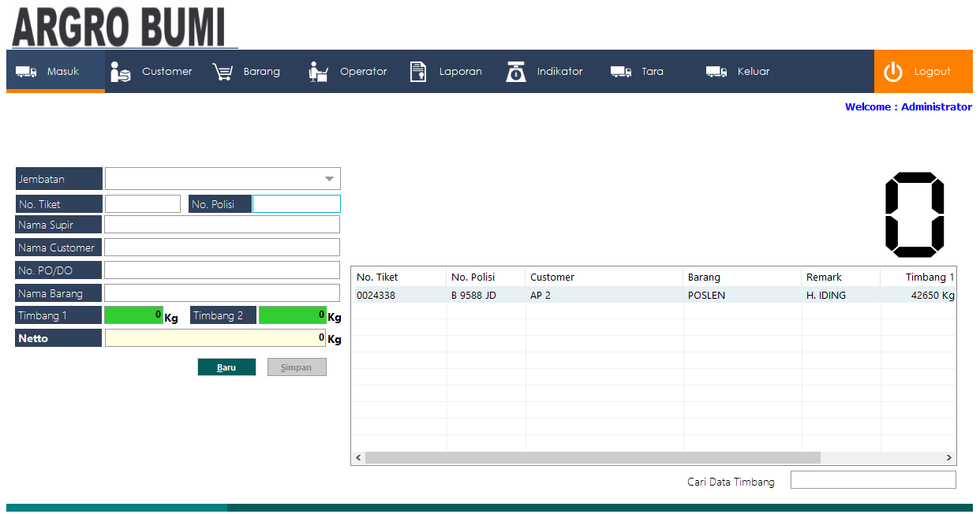
Task: Select the Indikator menu label
Action: click(x=560, y=72)
